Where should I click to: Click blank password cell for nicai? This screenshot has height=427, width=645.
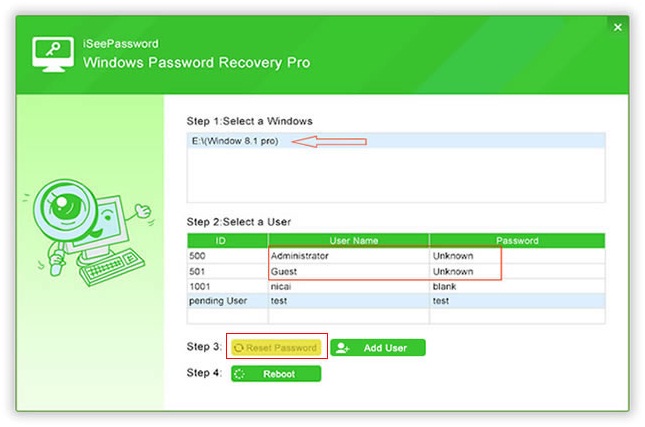tap(517, 285)
